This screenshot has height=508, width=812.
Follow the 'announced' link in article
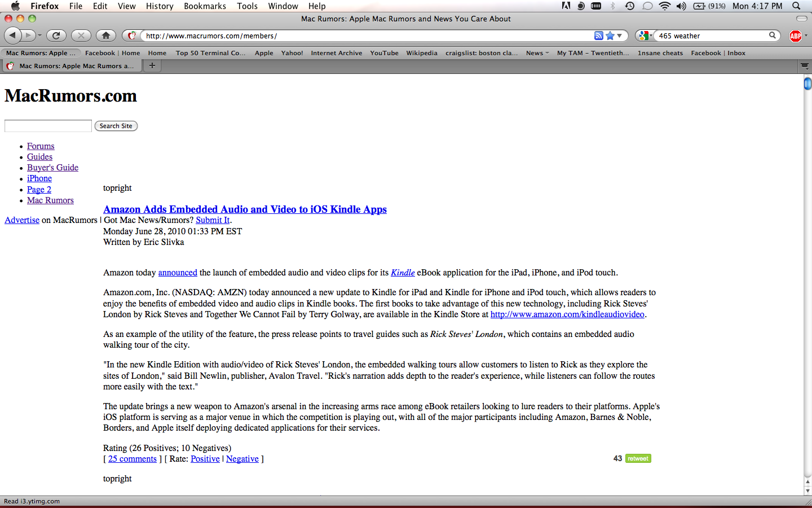[178, 273]
